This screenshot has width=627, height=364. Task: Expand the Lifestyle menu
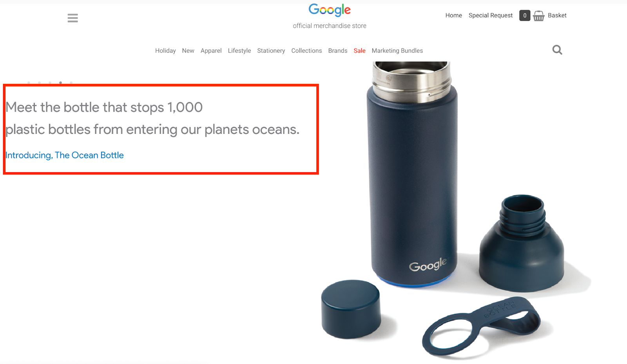239,50
